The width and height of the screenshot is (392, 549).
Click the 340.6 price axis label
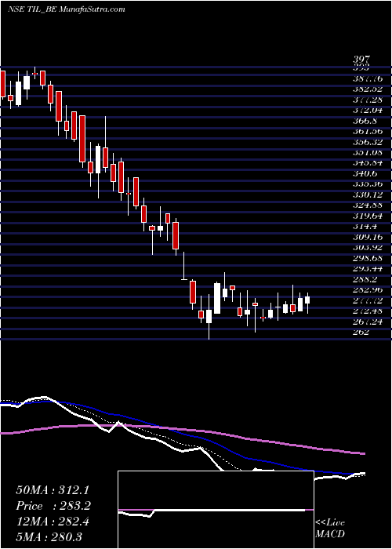[365, 174]
